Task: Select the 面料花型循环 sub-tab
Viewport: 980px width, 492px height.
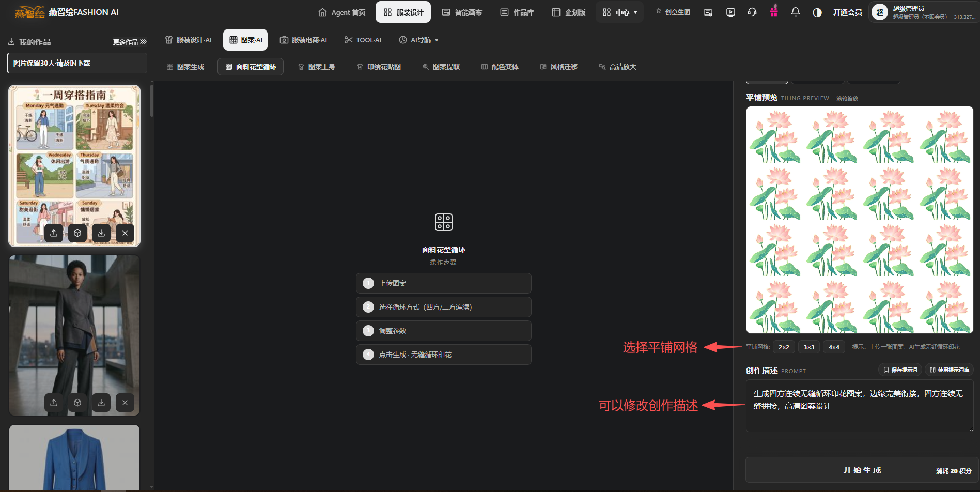Action: point(251,67)
